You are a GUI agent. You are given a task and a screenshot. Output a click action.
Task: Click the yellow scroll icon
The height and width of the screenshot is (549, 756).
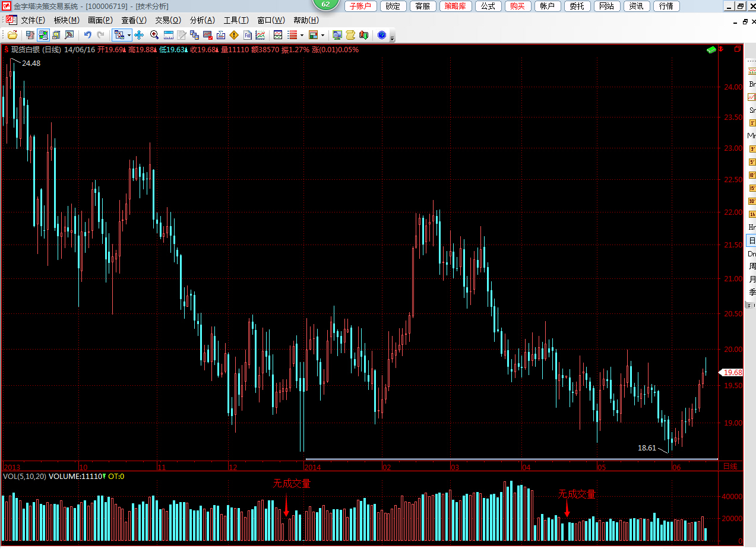(x=350, y=35)
